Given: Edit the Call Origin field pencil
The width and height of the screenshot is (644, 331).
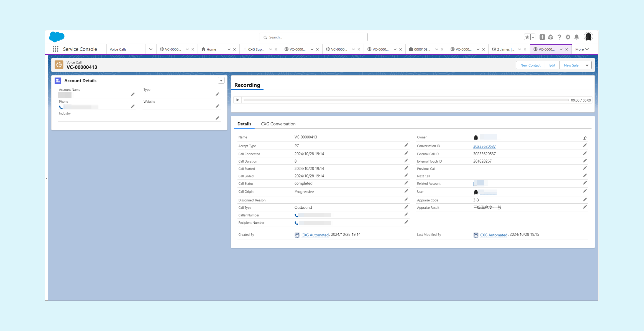Looking at the screenshot, I should [406, 191].
